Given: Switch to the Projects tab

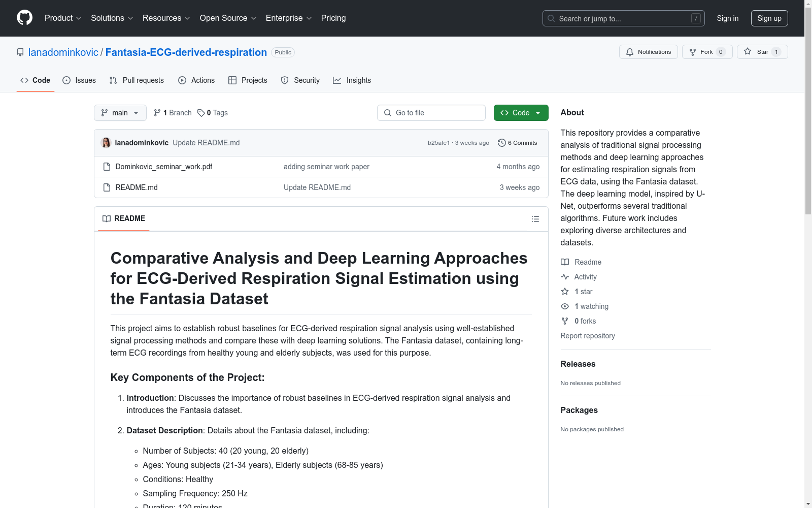Looking at the screenshot, I should (x=248, y=80).
